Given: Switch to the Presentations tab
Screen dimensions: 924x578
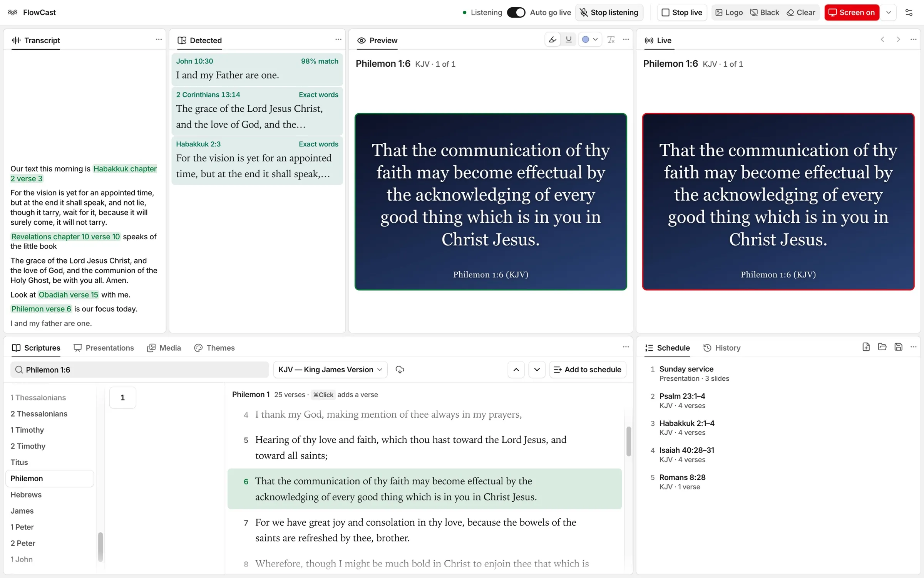Looking at the screenshot, I should (104, 348).
